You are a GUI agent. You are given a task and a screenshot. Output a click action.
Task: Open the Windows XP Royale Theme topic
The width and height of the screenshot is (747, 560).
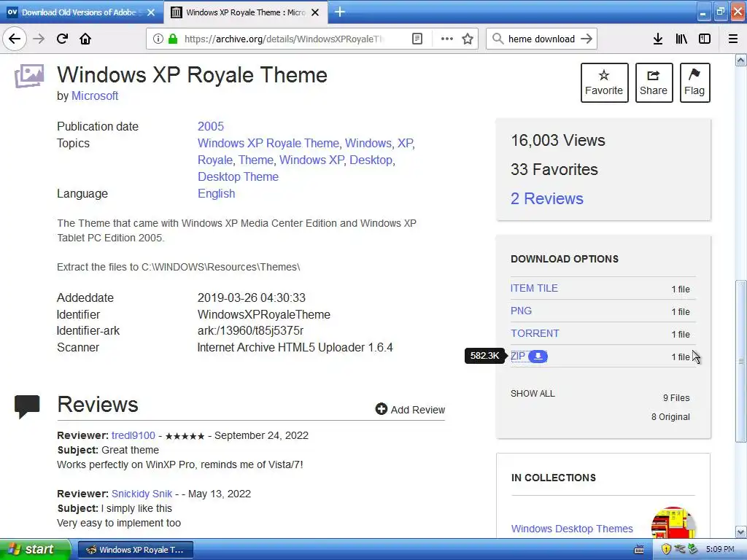tap(268, 143)
